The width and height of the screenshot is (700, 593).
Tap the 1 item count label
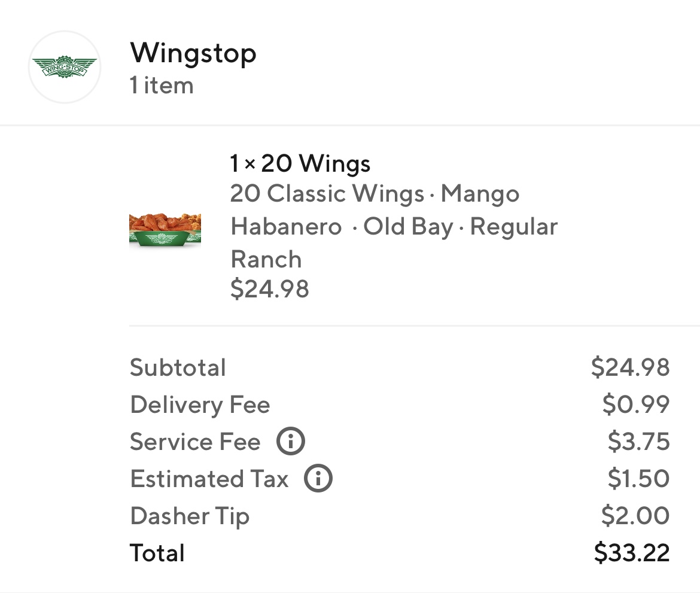[162, 86]
